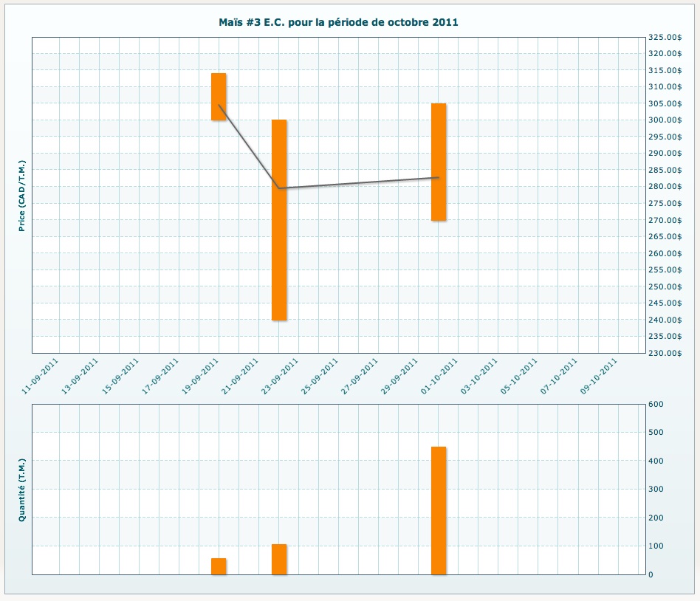The width and height of the screenshot is (700, 601).
Task: Select the 230.00$ price axis label
Action: pos(664,353)
